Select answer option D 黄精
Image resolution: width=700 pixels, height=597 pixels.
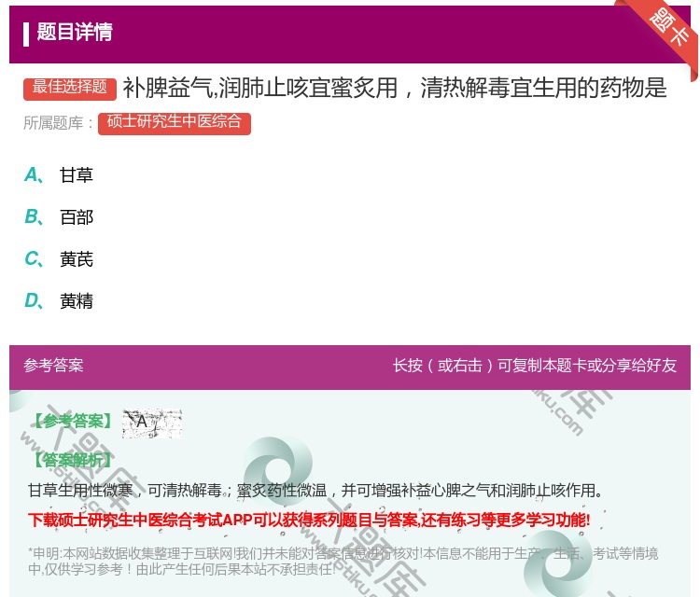click(59, 300)
